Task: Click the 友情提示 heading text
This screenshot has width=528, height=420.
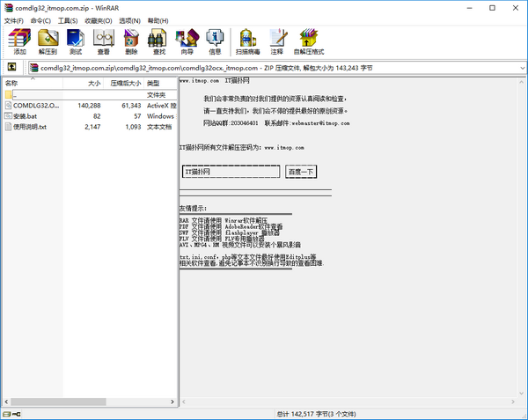Action: pos(193,208)
